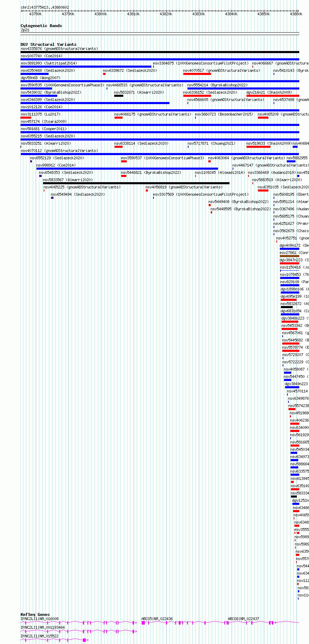Open variant nsv5832671 (Almarri2020)
309x644 pixels.
[139, 92]
